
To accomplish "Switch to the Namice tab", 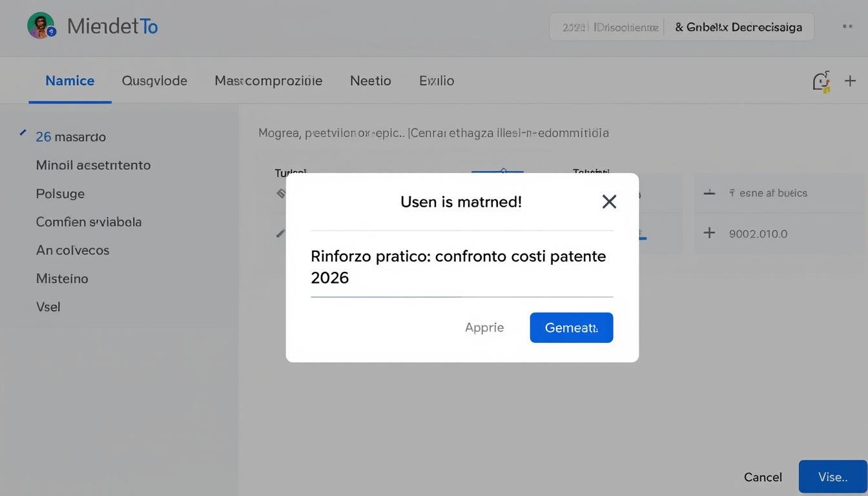I will 70,81.
